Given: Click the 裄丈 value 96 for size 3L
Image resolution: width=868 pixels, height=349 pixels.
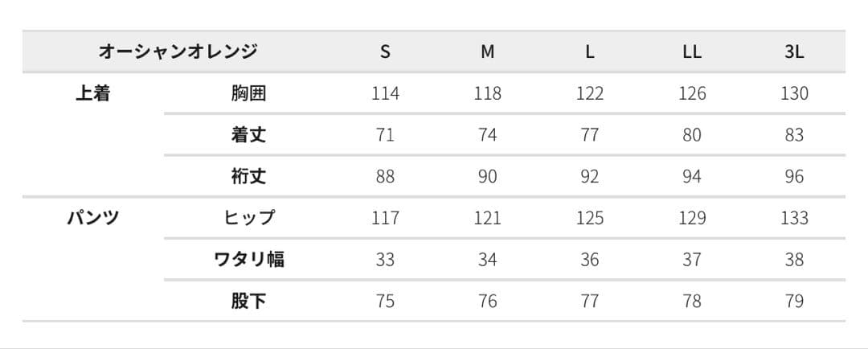Looking at the screenshot, I should [x=794, y=176].
